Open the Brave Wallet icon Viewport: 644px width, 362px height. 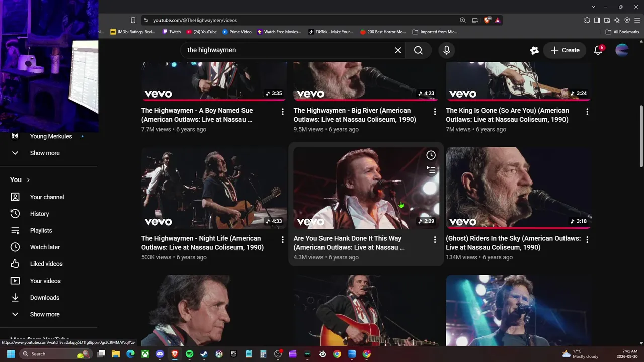point(607,20)
